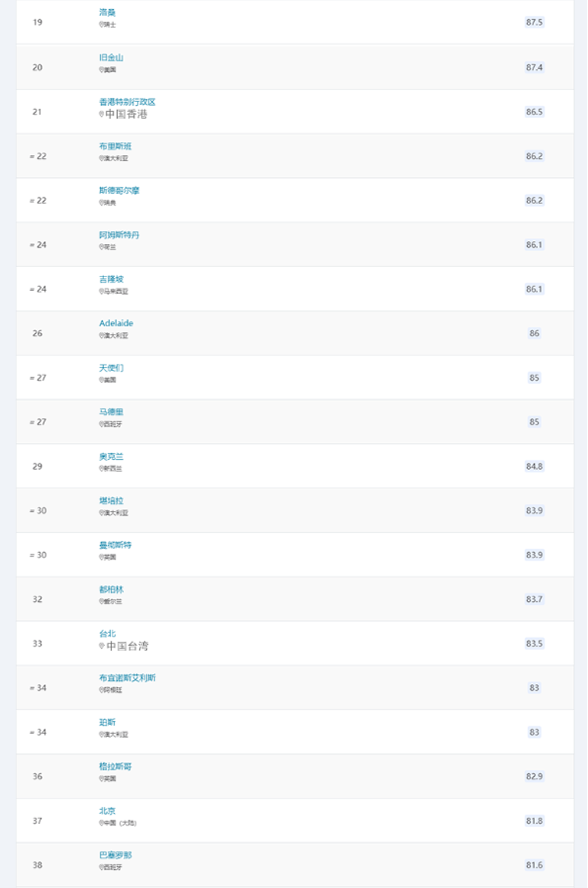Select the 马德里 link

point(111,411)
